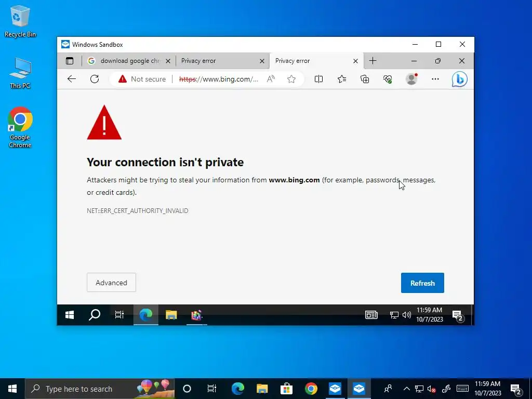Open the tab actions menu icon
Image resolution: width=532 pixels, height=399 pixels.
coord(70,61)
